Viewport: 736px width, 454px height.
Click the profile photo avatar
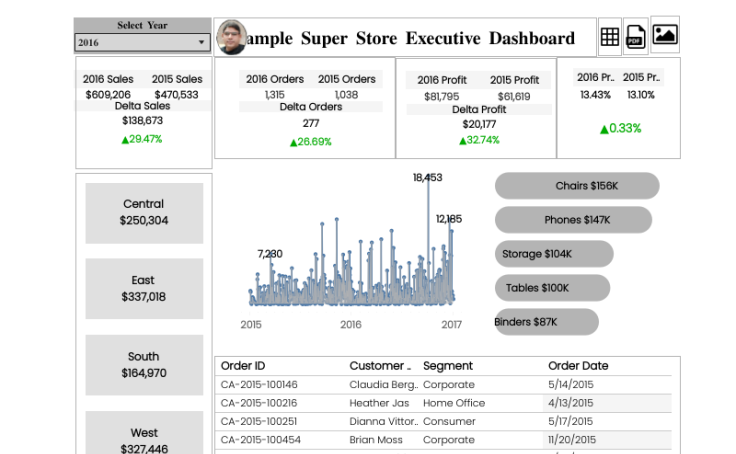pyautogui.click(x=231, y=37)
